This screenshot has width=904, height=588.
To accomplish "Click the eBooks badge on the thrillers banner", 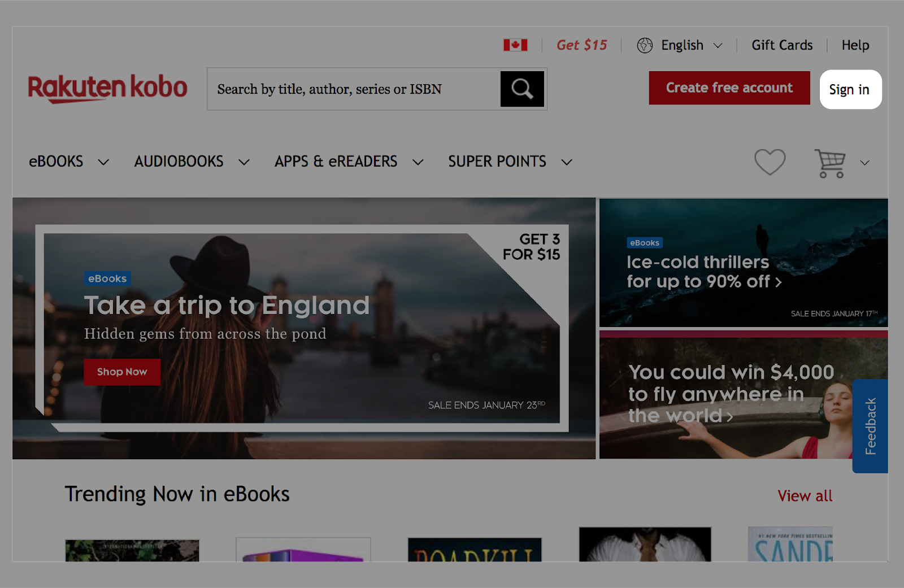I will click(x=645, y=242).
